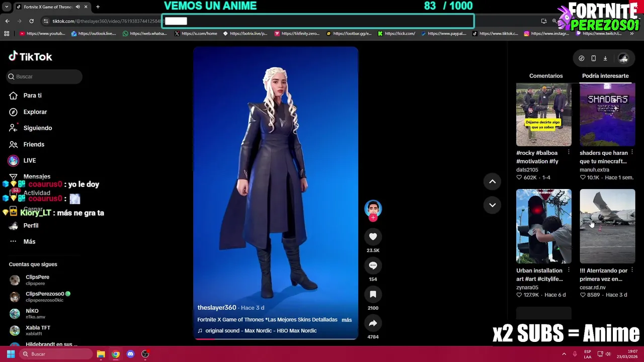Play the shaders Minecraft recommended video
Screen dimensions: 644x362
pyautogui.click(x=607, y=115)
